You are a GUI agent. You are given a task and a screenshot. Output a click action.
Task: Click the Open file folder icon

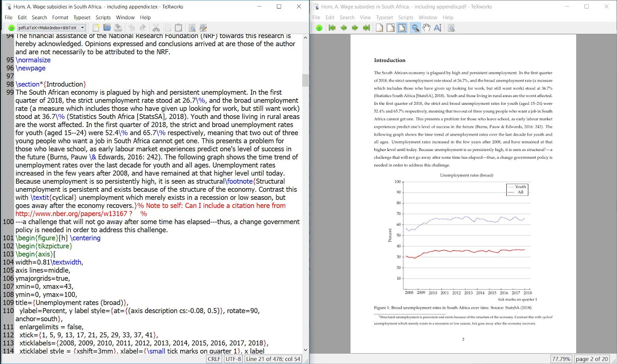point(107,28)
